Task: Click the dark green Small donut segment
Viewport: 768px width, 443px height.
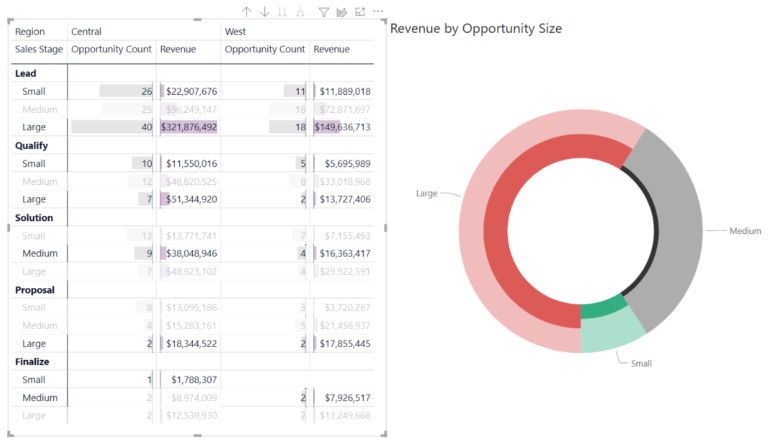Action: (x=602, y=307)
